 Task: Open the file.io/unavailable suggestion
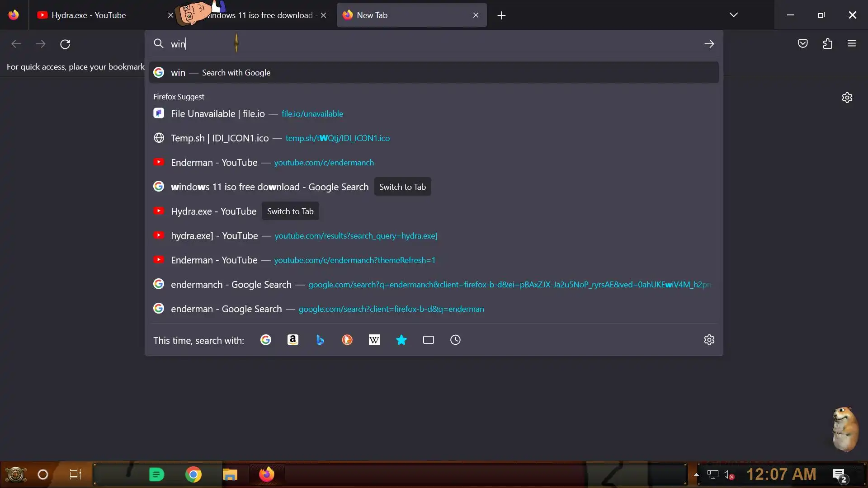coord(312,114)
